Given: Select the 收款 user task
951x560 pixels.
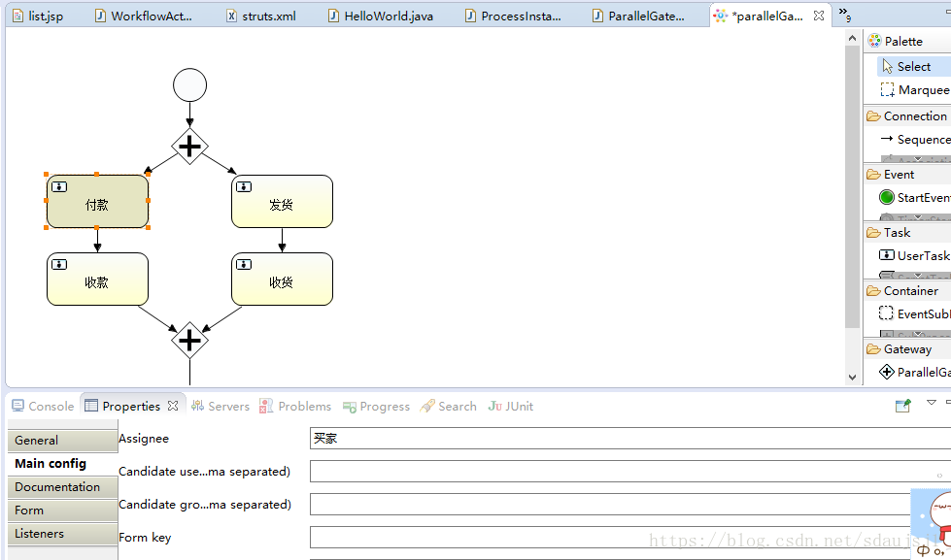Looking at the screenshot, I should tap(98, 279).
